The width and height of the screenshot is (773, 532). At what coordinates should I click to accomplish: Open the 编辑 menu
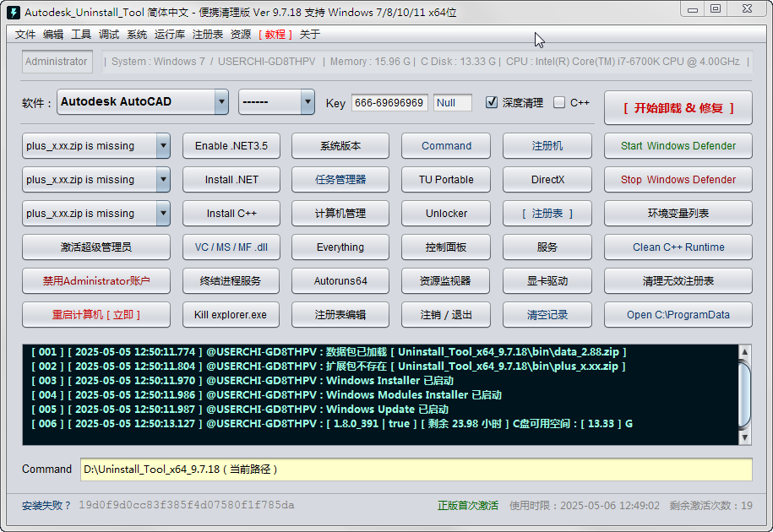[x=53, y=34]
